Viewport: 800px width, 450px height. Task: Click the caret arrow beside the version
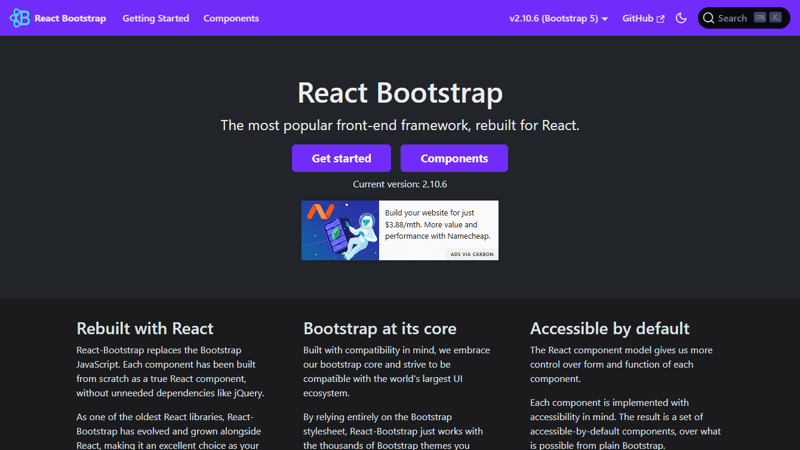tap(605, 19)
